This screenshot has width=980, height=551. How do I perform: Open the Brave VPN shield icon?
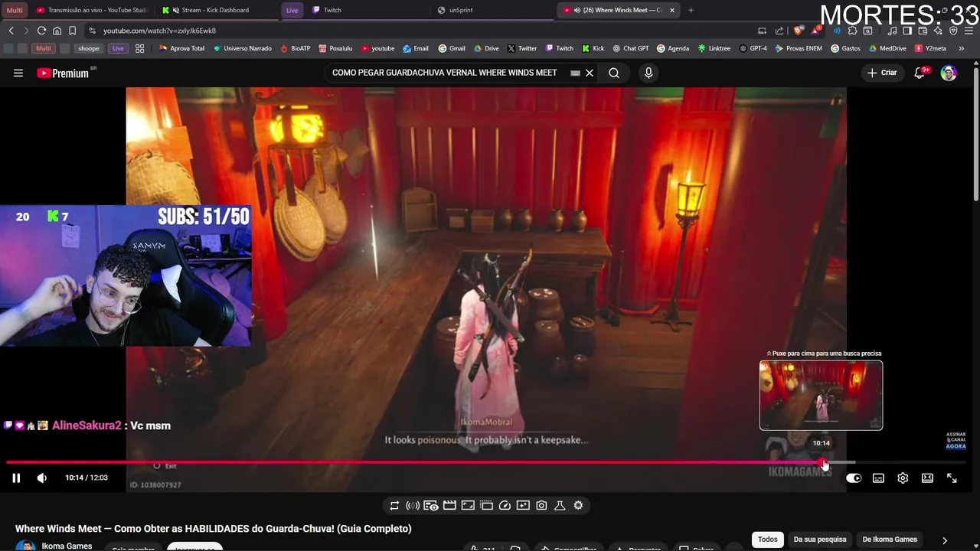pos(953,31)
